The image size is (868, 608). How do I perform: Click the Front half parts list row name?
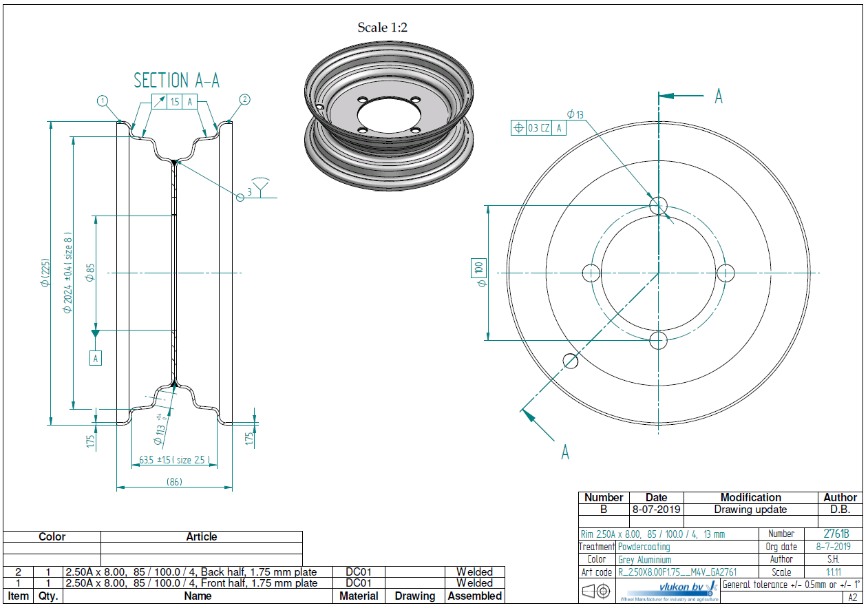191,583
